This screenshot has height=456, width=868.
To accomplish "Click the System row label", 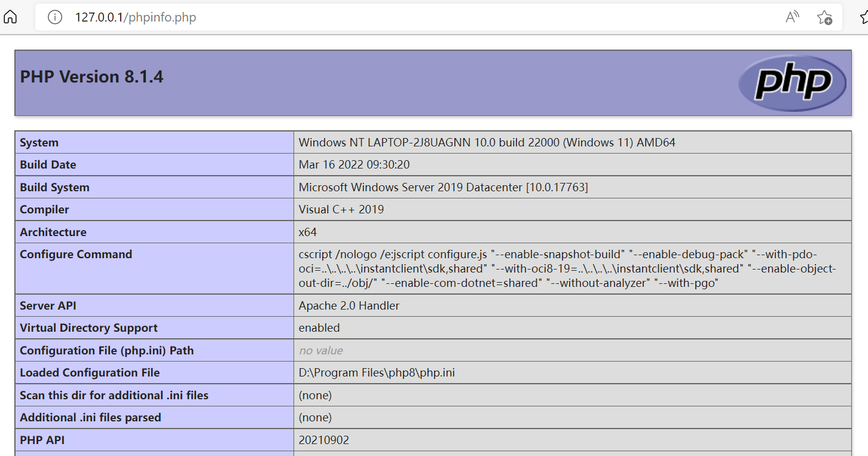I will tap(39, 142).
